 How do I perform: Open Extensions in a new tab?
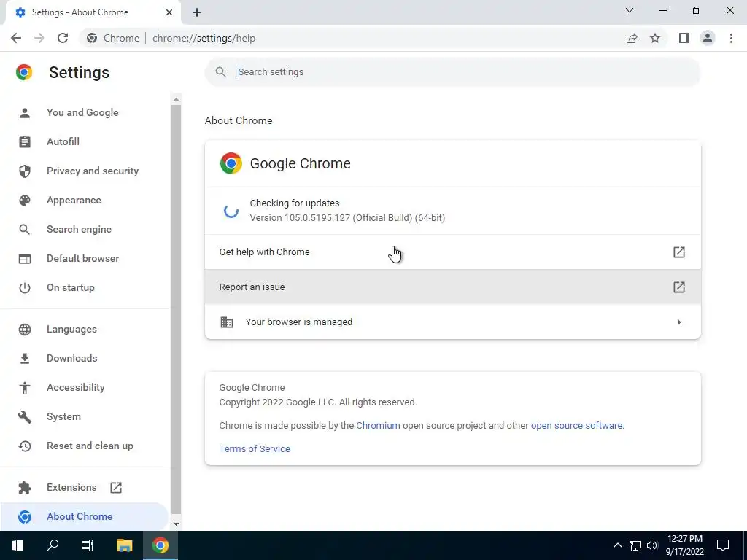pyautogui.click(x=85, y=488)
